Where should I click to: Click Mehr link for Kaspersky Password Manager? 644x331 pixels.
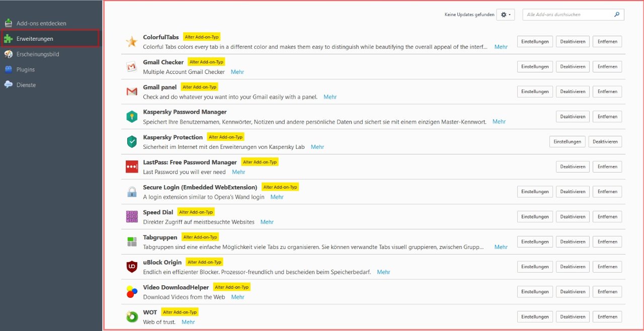[x=499, y=122]
